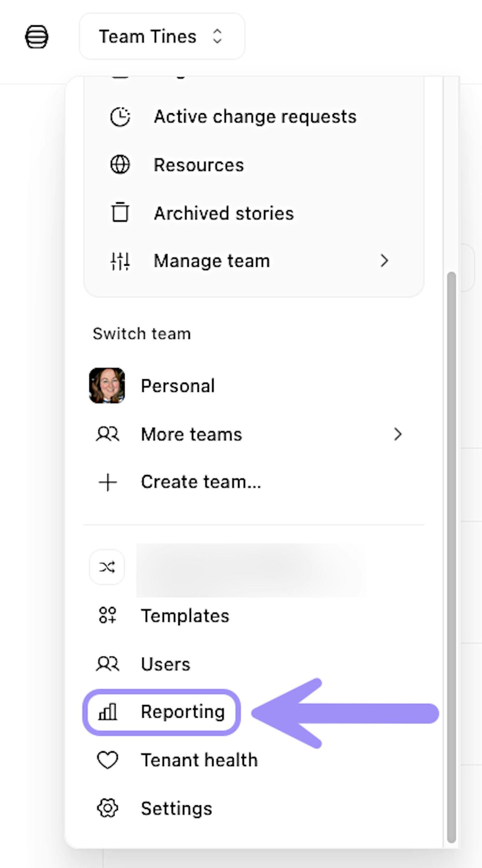Click the Reporting bar chart icon
Image resolution: width=482 pixels, height=868 pixels.
(x=108, y=712)
